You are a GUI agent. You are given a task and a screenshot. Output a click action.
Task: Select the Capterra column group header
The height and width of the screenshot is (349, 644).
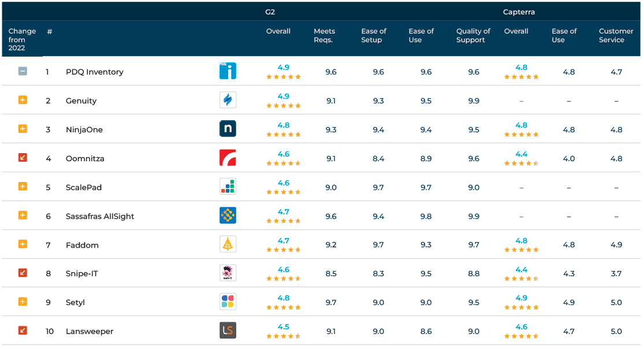tap(519, 12)
